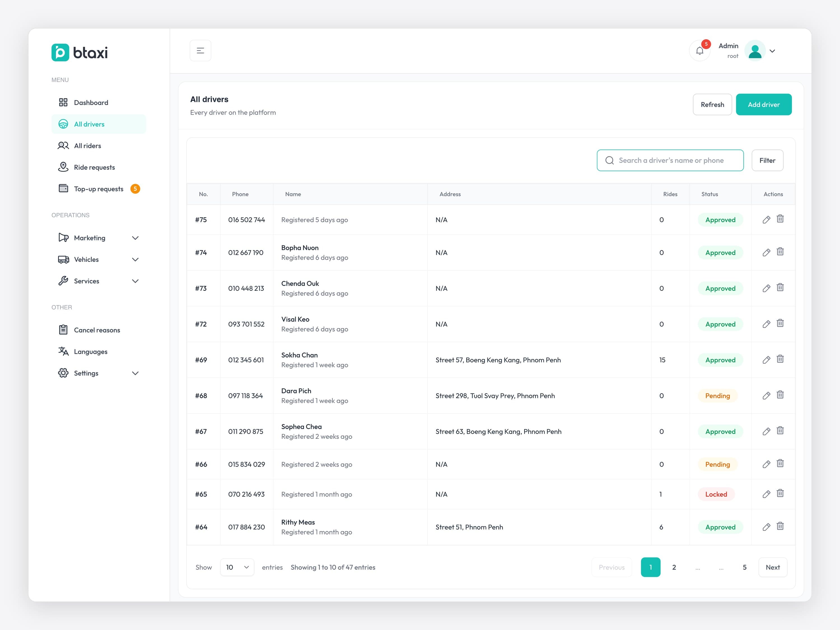Viewport: 840px width, 630px height.
Task: Open the entries-per-page dropdown showing 10
Action: [x=237, y=567]
